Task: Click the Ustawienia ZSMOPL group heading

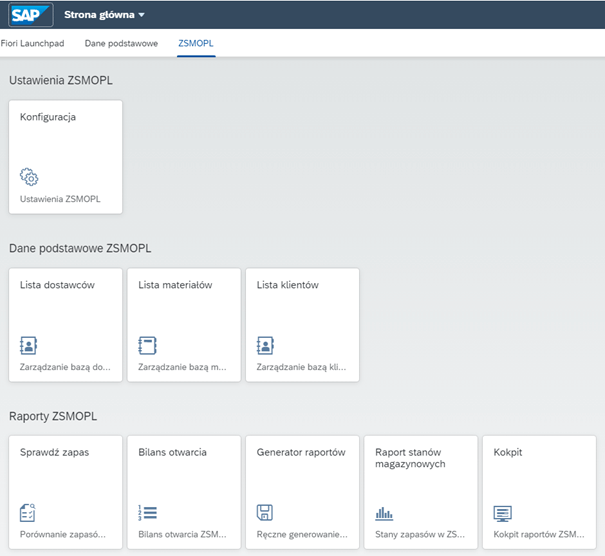Action: (61, 80)
